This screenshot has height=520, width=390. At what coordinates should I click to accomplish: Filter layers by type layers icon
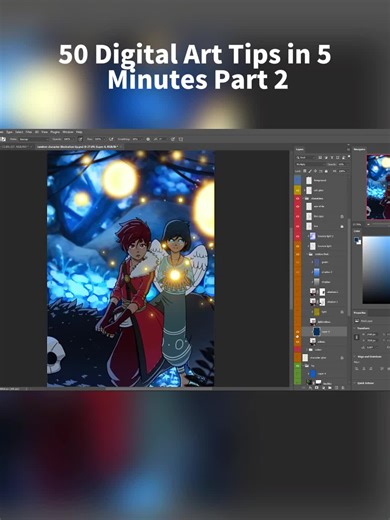(332, 157)
